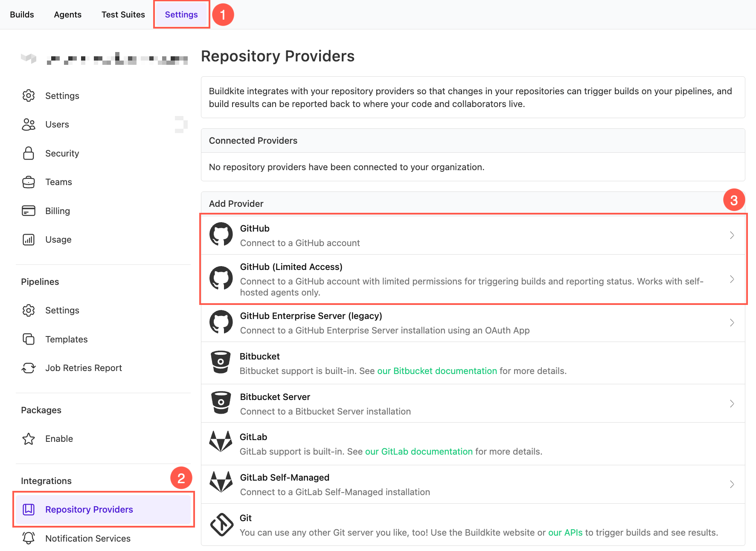Click the Git diamond icon at the bottom
The image size is (756, 551).
pos(221,525)
